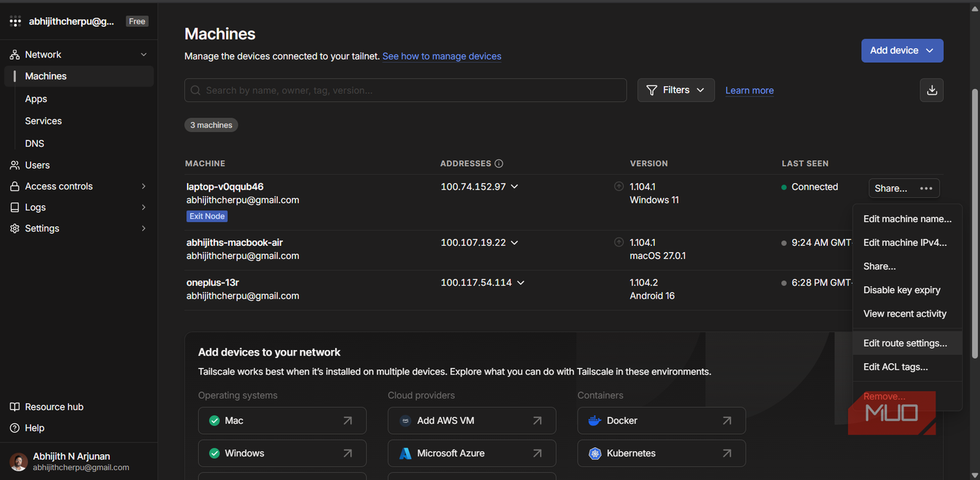Open the Filters dropdown
The height and width of the screenshot is (480, 980).
pyautogui.click(x=676, y=90)
